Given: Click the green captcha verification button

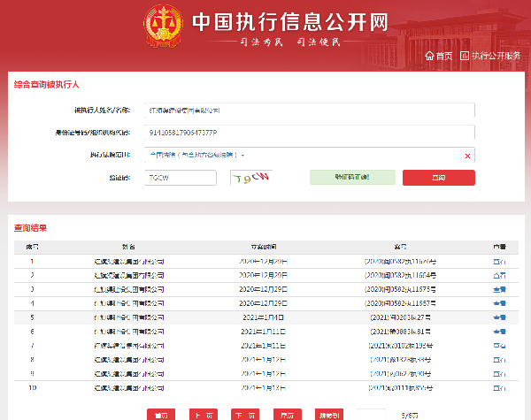Looking at the screenshot, I should pyautogui.click(x=351, y=178).
